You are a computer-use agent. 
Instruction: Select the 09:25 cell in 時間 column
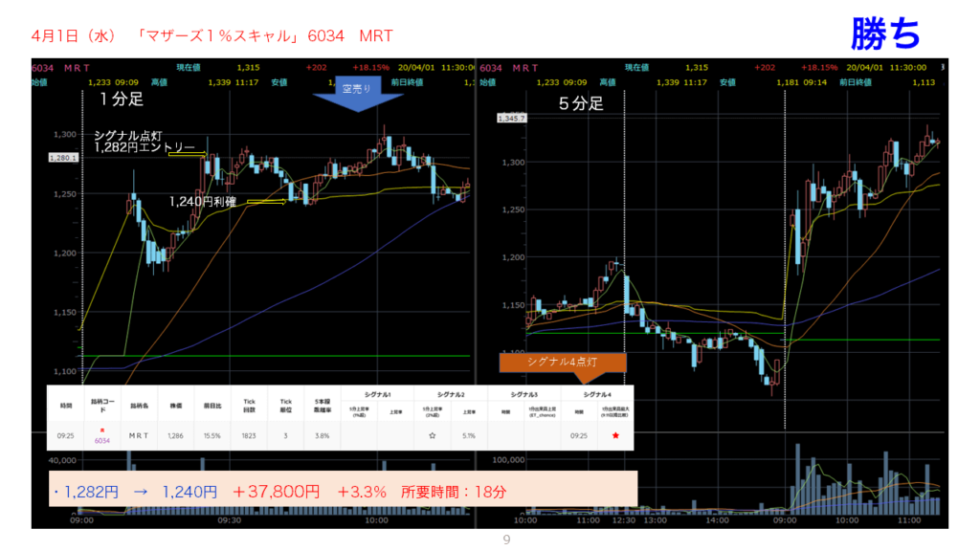(x=66, y=435)
